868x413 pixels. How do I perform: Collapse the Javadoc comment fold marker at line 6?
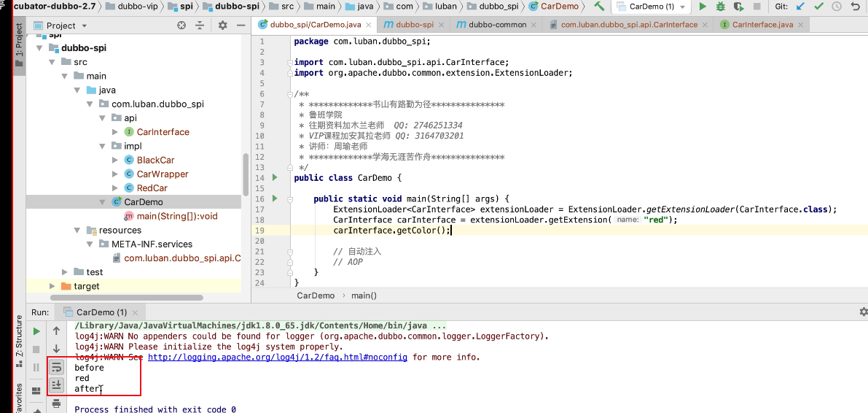[x=289, y=94]
